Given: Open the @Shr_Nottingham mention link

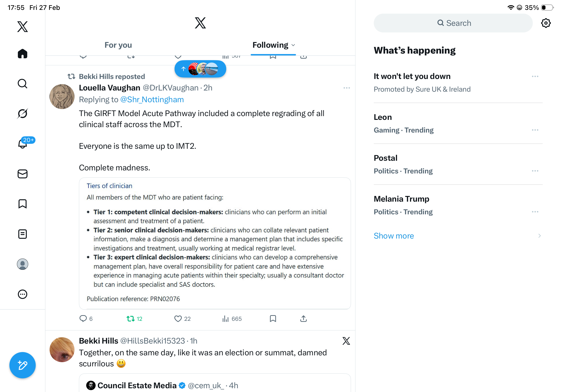Looking at the screenshot, I should click(152, 100).
